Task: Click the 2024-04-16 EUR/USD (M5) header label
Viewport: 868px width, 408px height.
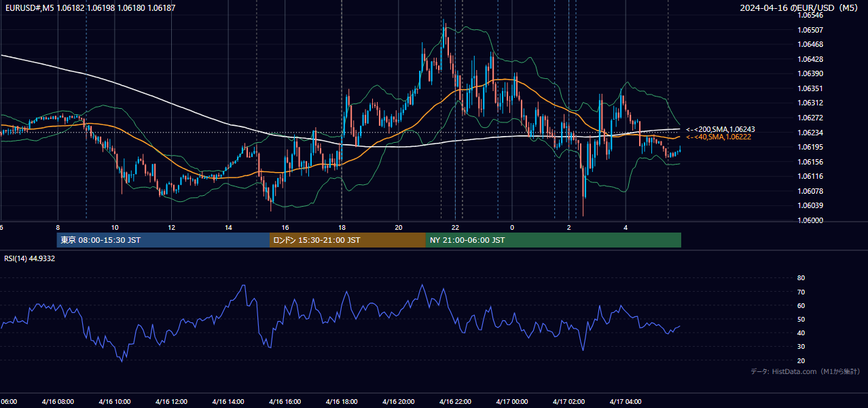Action: [800, 7]
